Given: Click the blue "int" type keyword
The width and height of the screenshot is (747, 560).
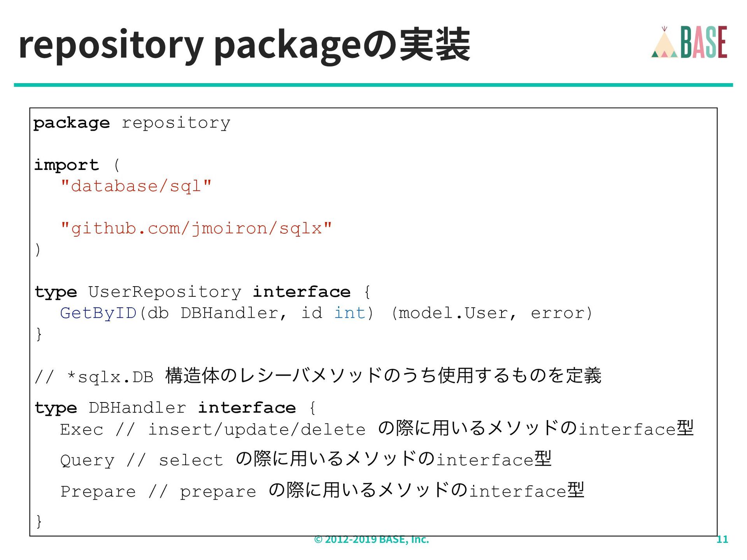Looking at the screenshot, I should pos(350,313).
